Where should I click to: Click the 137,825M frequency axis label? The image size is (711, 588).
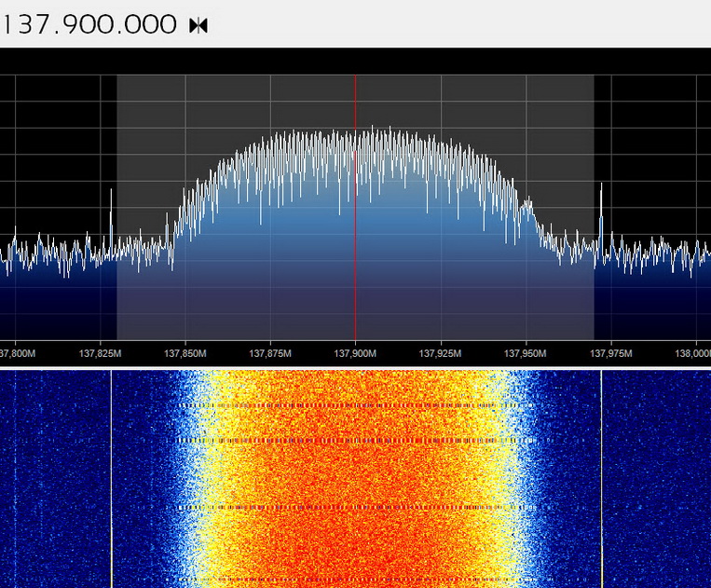(101, 353)
